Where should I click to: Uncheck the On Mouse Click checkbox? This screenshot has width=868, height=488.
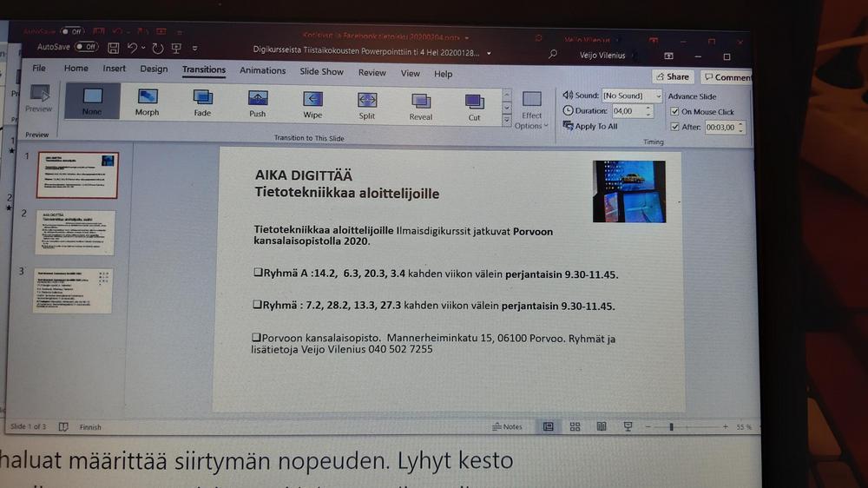pyautogui.click(x=675, y=112)
